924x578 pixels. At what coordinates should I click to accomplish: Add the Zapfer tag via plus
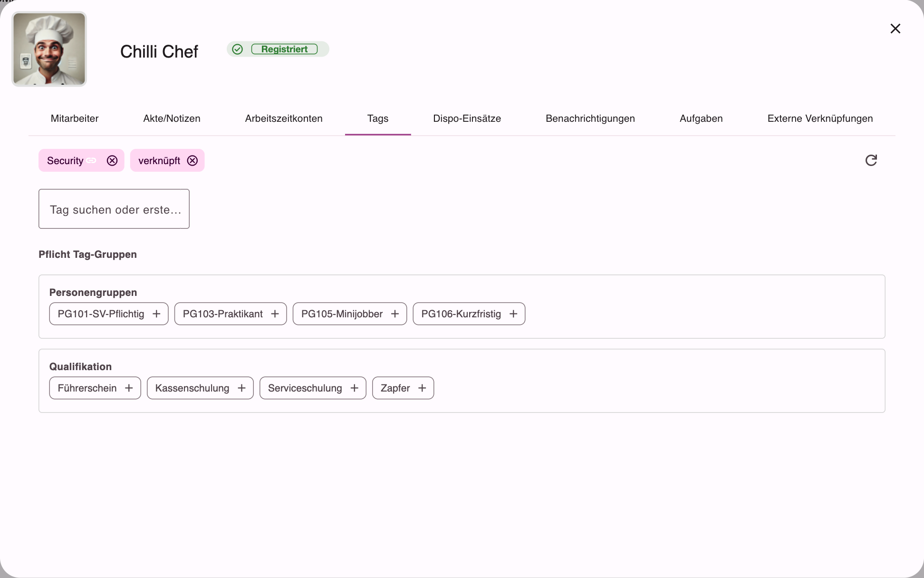422,388
